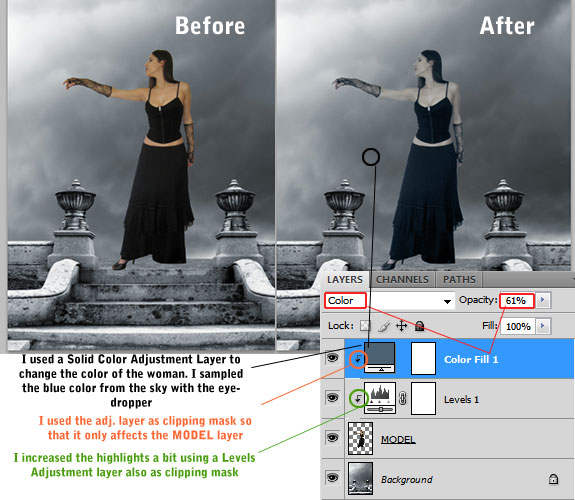Select the Color Fill 1 layer mask
575x500 pixels.
pyautogui.click(x=424, y=358)
